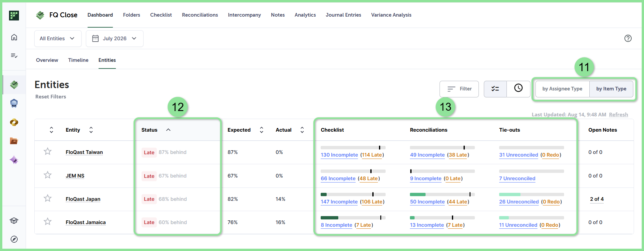
Task: Click the FloQast logo at top left
Action: pyautogui.click(x=14, y=15)
